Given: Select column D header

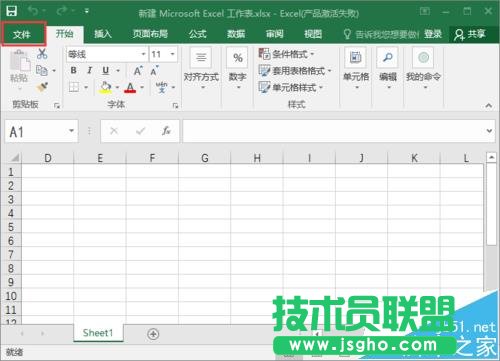Looking at the screenshot, I should (48, 158).
